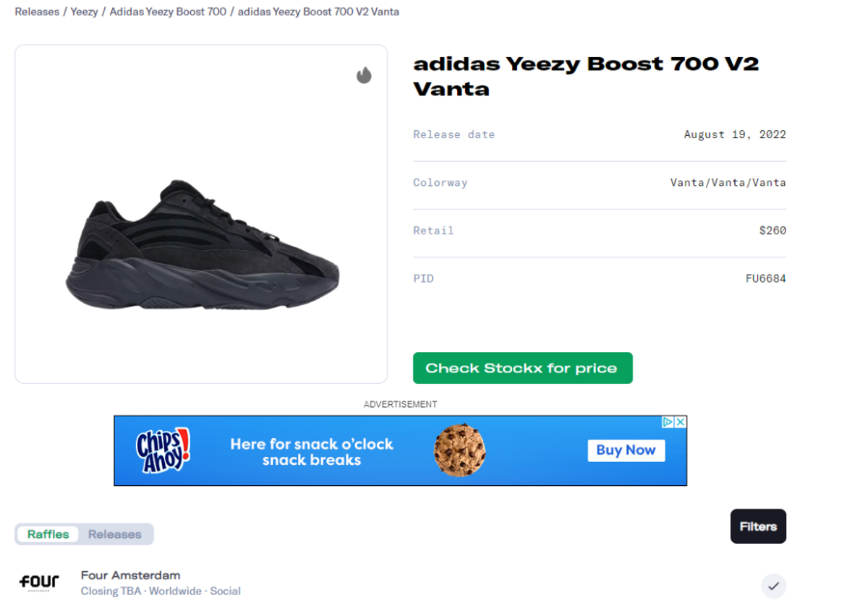Navigate to the Releases breadcrumb link
Screen dimensions: 868x616
click(x=37, y=12)
